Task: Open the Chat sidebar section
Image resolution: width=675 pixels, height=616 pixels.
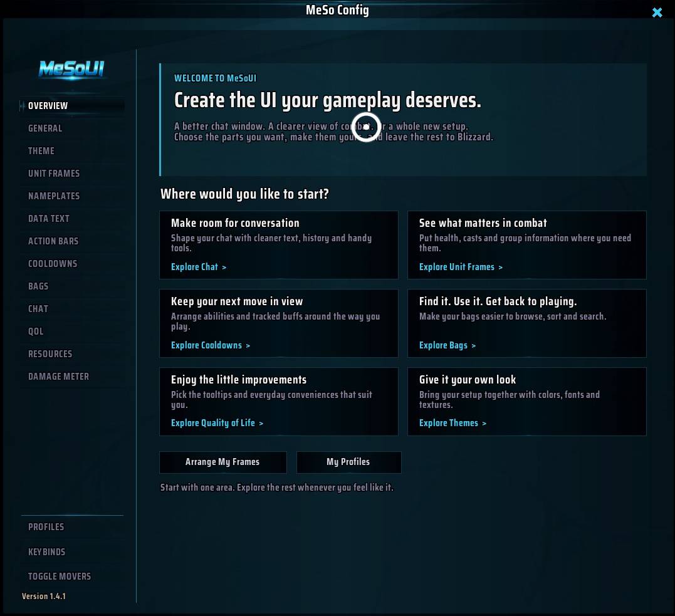Action: click(x=72, y=309)
